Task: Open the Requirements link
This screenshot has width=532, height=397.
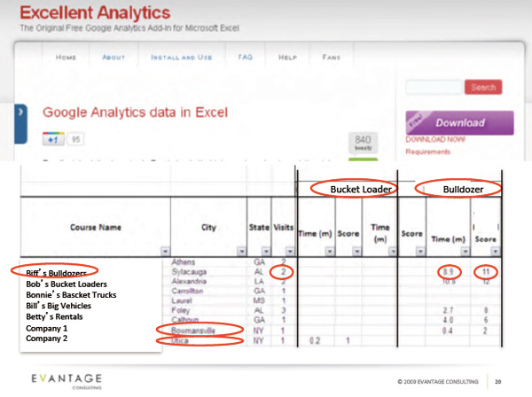Action: [x=429, y=152]
